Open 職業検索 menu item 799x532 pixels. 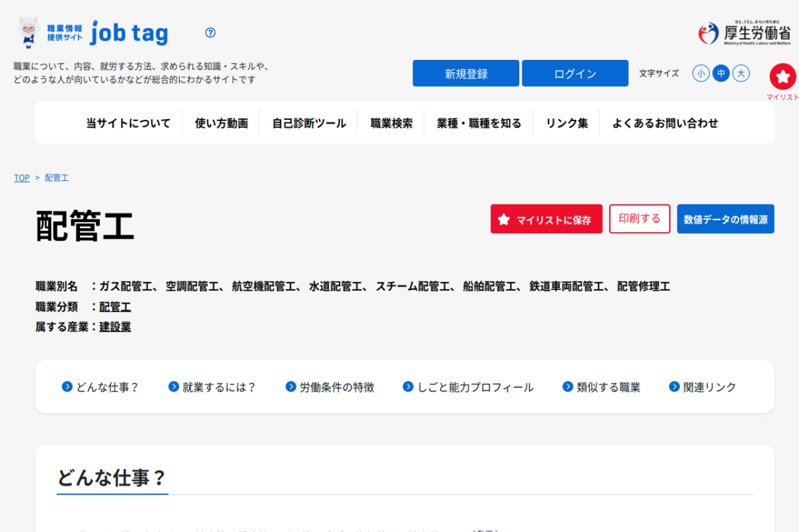click(x=391, y=123)
